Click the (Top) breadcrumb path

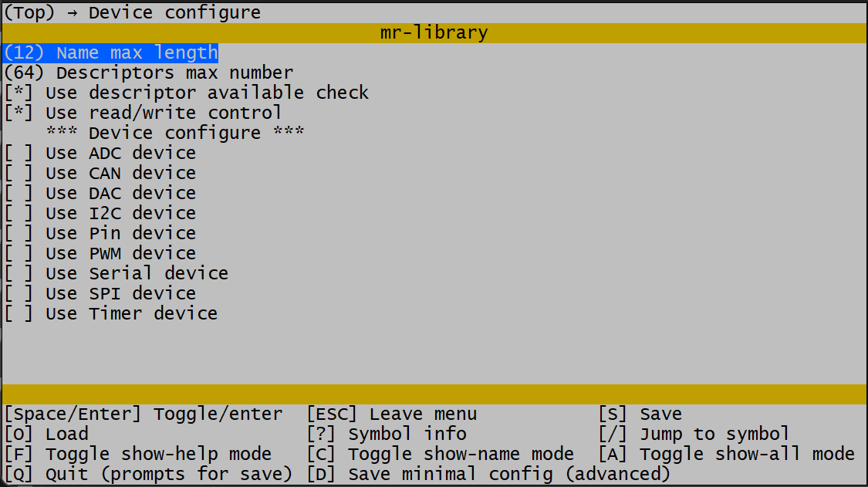29,12
